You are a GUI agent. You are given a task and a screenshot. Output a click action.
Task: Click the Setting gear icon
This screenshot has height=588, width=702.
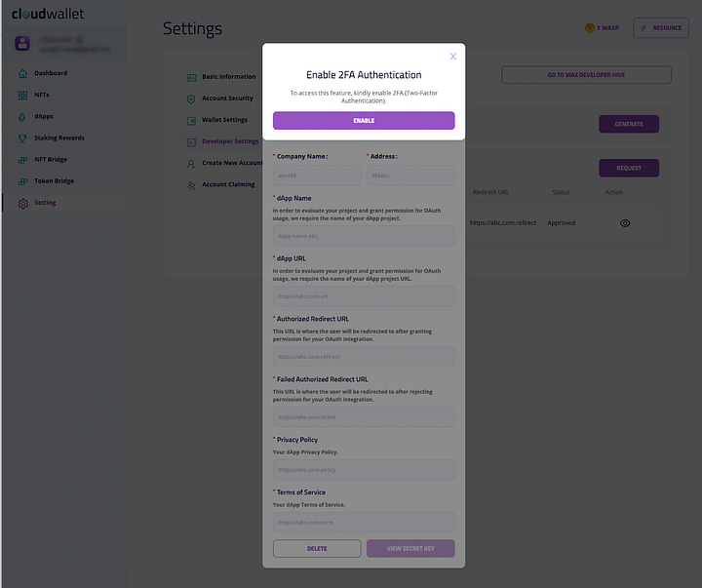pyautogui.click(x=22, y=204)
